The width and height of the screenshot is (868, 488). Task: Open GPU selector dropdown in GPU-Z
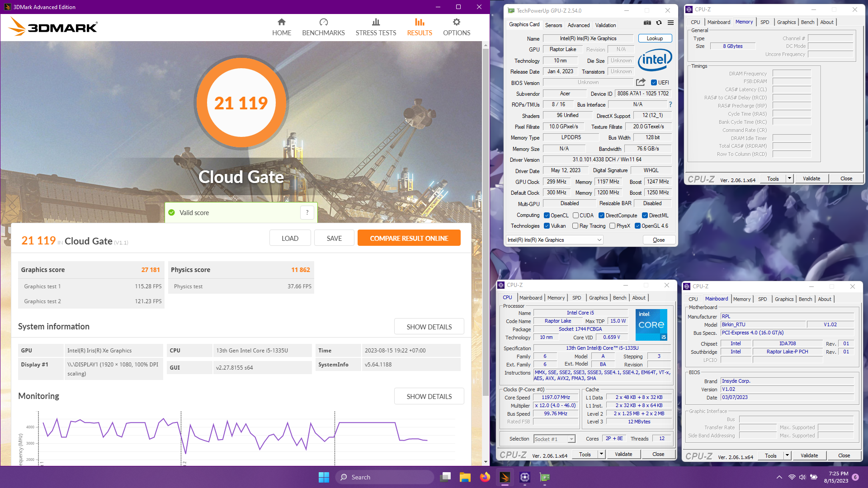tap(555, 240)
